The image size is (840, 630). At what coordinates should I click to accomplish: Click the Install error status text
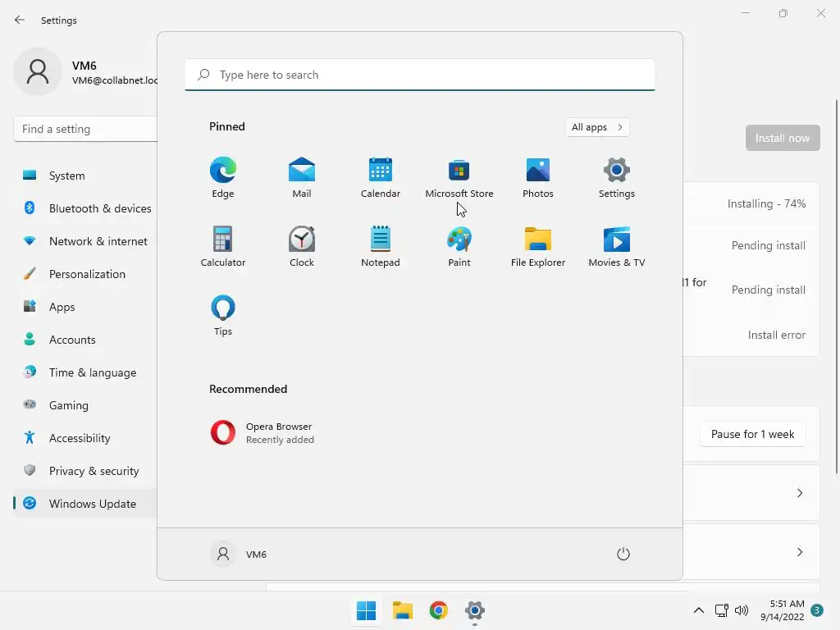tap(777, 335)
